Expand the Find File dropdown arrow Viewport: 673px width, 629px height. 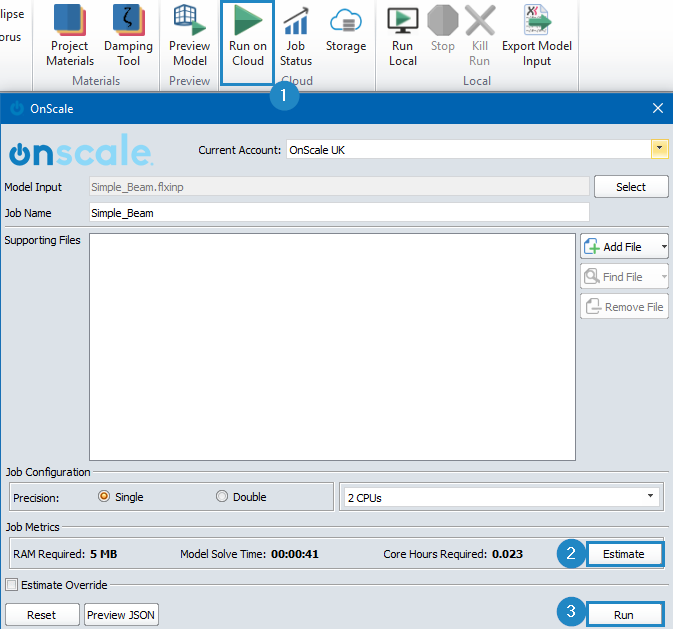pyautogui.click(x=664, y=277)
